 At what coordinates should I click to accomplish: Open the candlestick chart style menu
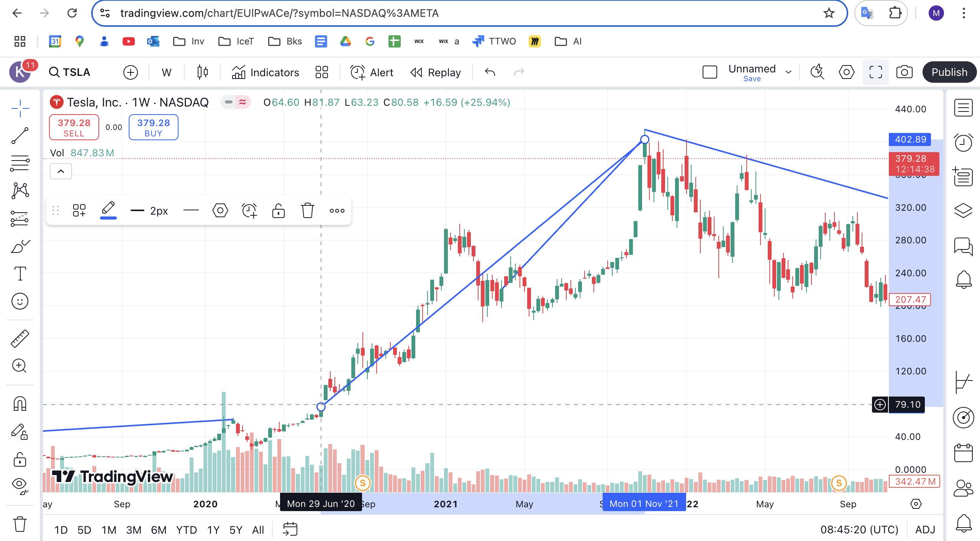(203, 72)
